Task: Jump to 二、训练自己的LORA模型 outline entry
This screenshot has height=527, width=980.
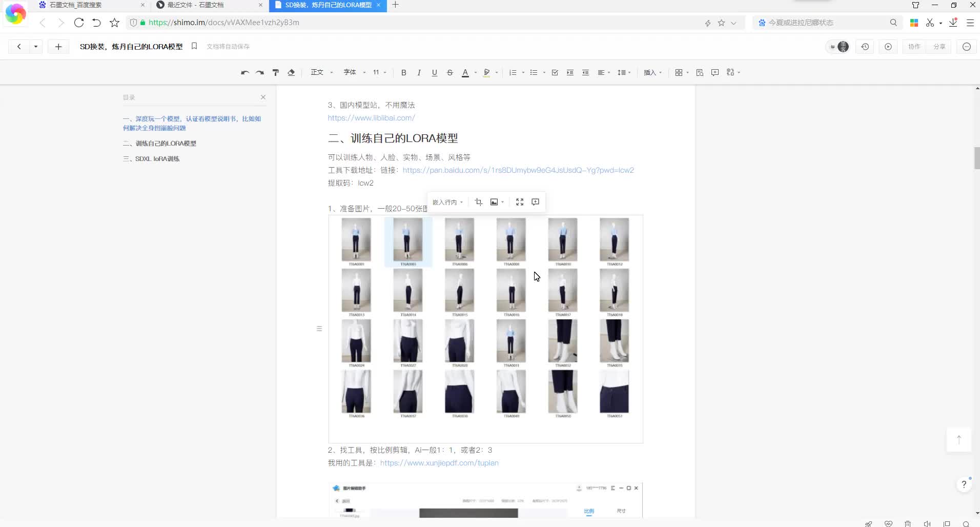Action: click(x=159, y=144)
